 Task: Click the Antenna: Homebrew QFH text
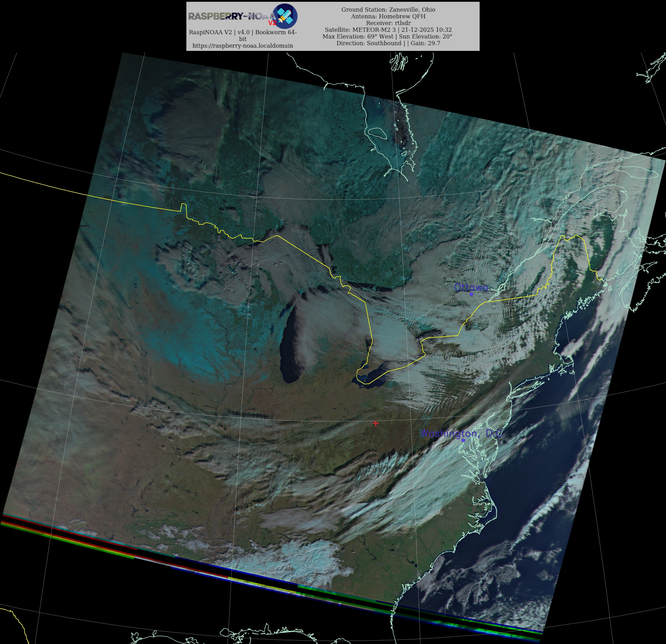(388, 16)
